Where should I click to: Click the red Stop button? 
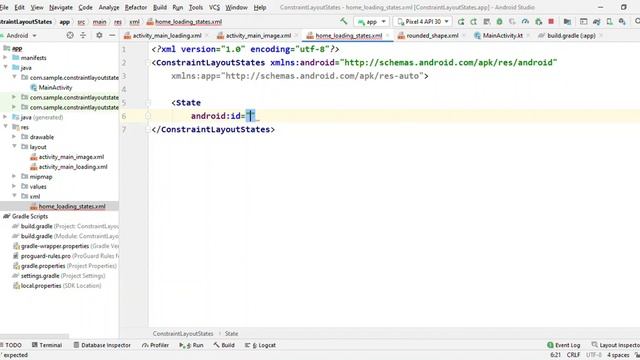click(x=551, y=22)
